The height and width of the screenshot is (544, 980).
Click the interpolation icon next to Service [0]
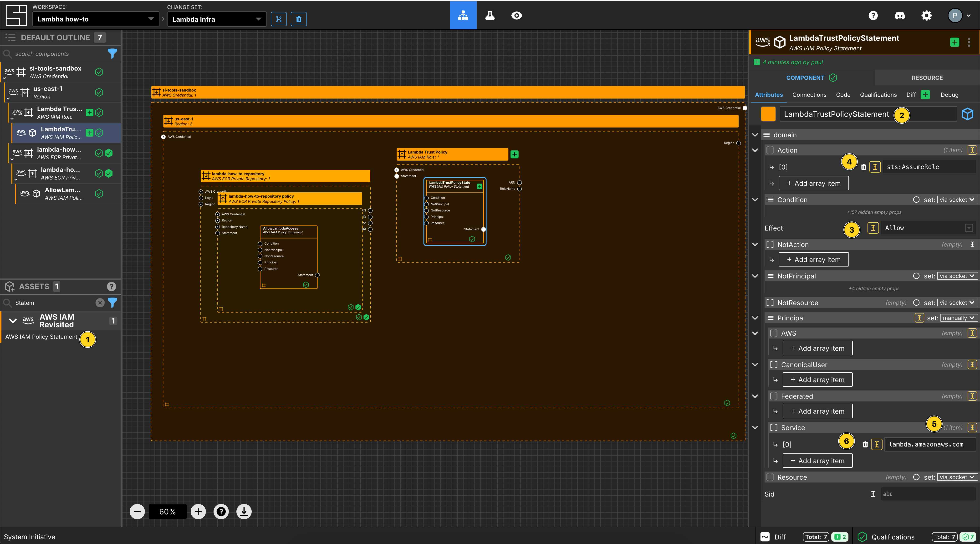click(x=876, y=443)
